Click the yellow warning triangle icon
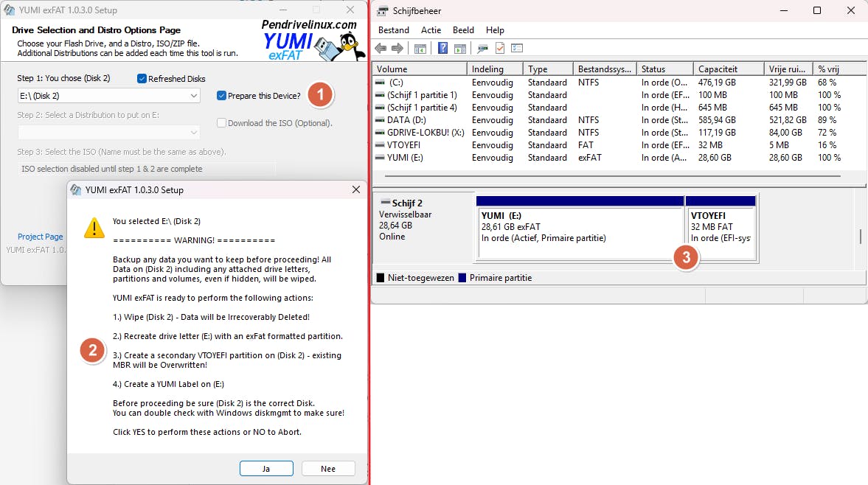 [94, 227]
